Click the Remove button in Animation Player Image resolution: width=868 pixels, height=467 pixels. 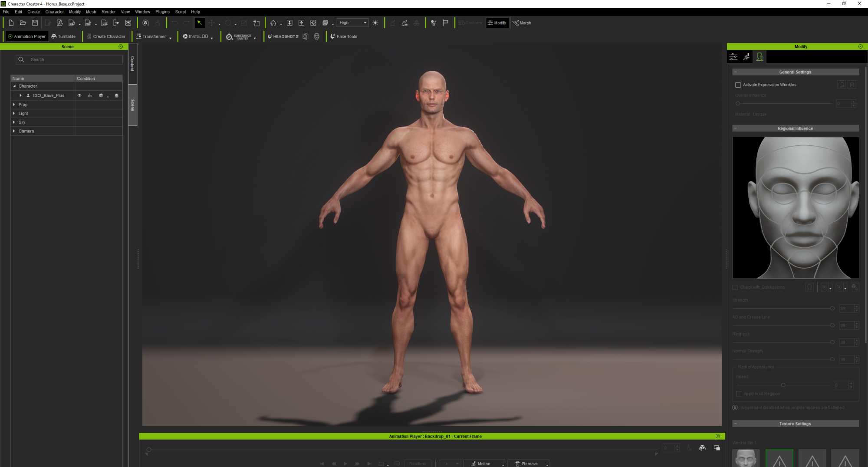tap(528, 464)
